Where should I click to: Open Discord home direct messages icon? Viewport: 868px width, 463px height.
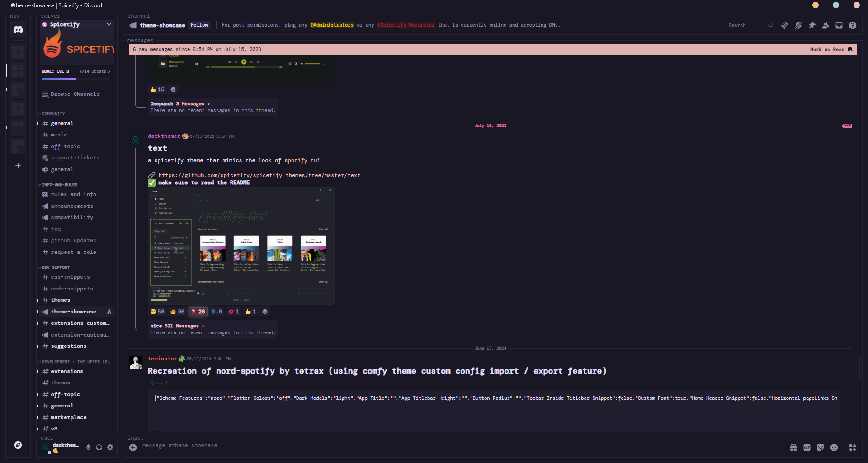pyautogui.click(x=18, y=30)
